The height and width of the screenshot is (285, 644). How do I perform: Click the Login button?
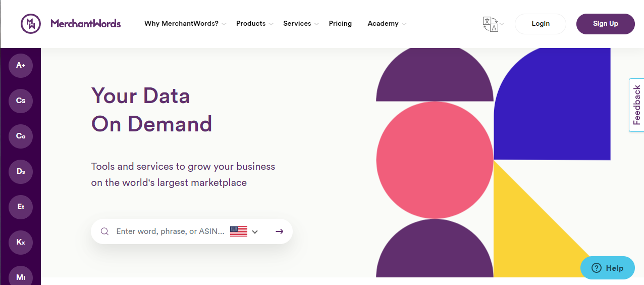click(x=541, y=24)
